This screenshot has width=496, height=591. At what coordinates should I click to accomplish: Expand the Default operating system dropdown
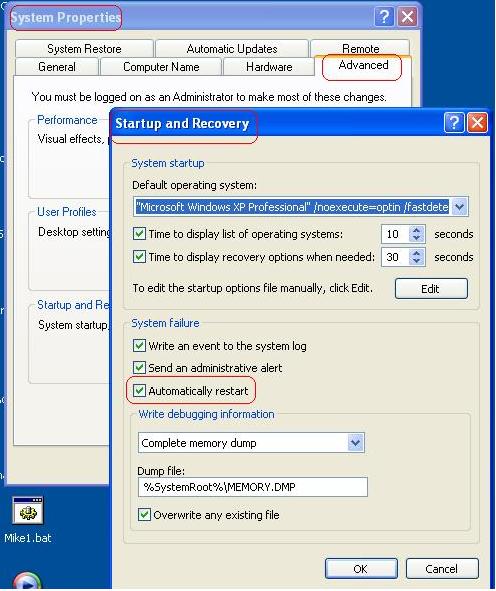pos(459,207)
